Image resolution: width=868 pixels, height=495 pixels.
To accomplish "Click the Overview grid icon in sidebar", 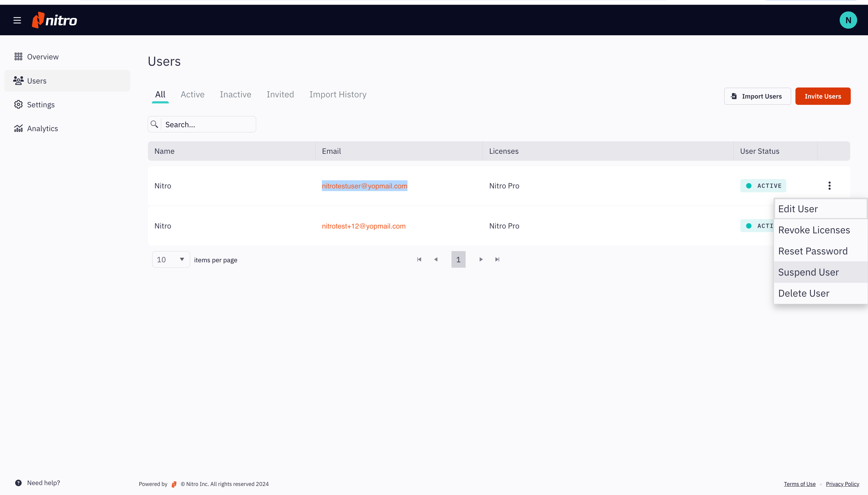I will click(x=18, y=57).
